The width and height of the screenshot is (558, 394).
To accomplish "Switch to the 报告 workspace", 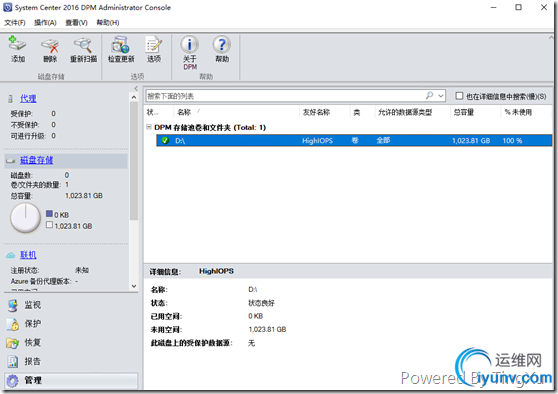I will tap(32, 362).
